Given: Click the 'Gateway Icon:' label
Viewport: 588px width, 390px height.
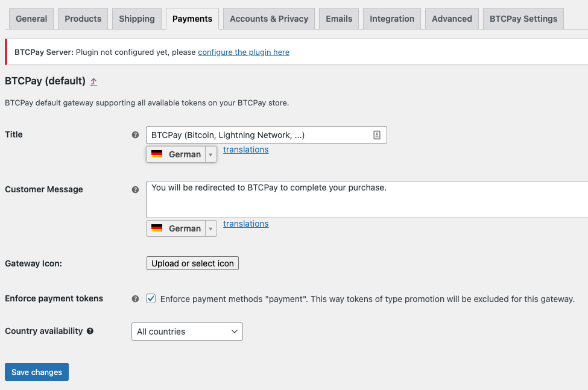Looking at the screenshot, I should (x=33, y=263).
